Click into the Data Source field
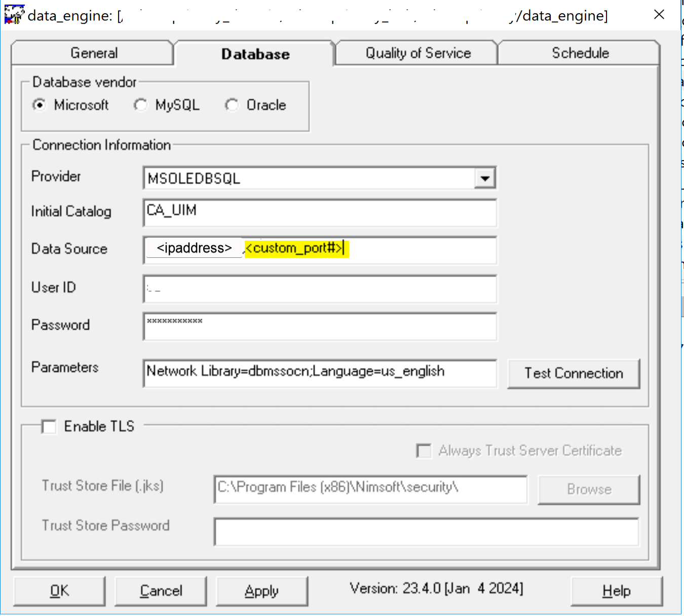 pyautogui.click(x=320, y=250)
